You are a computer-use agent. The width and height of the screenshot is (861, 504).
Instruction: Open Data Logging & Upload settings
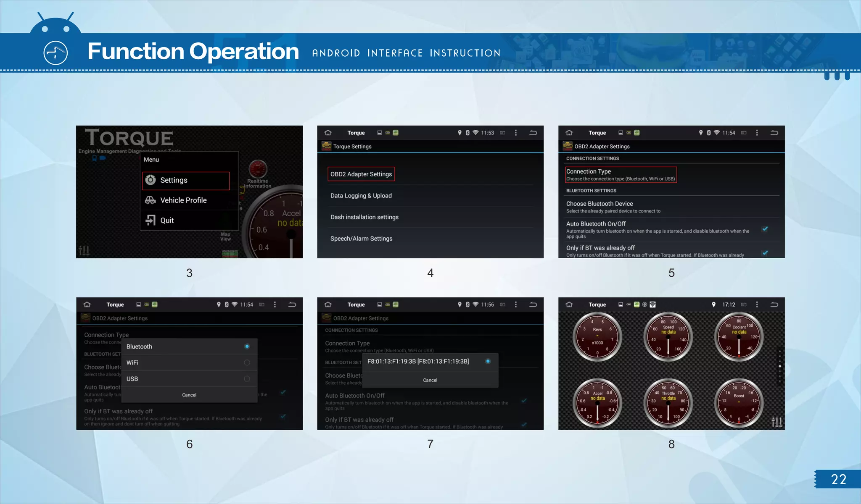tap(430, 196)
